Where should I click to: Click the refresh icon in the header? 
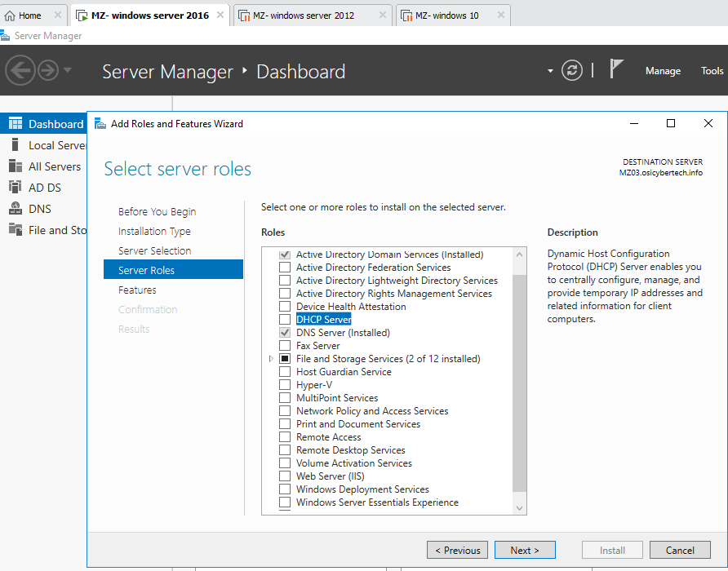click(571, 71)
